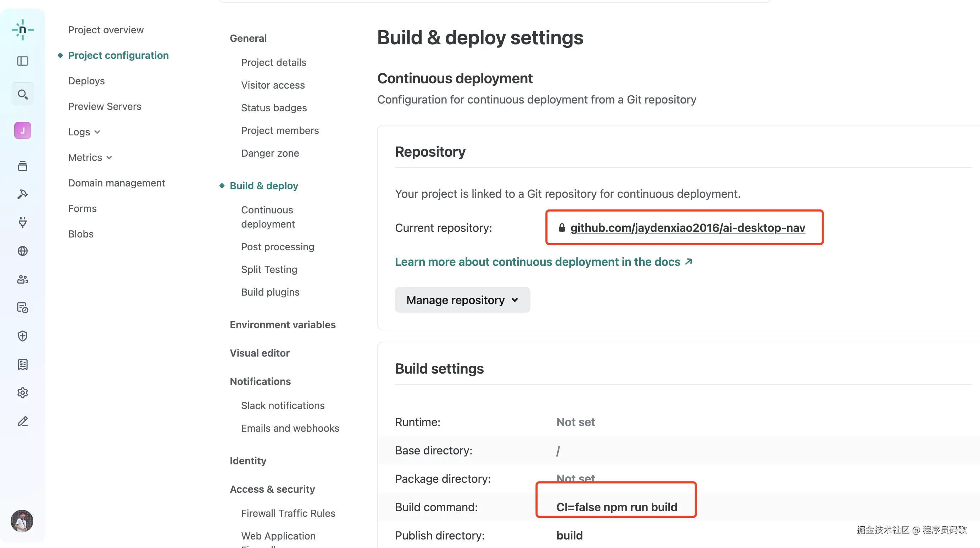Select Environment variables section
Viewport: 980px width, 548px height.
click(282, 324)
